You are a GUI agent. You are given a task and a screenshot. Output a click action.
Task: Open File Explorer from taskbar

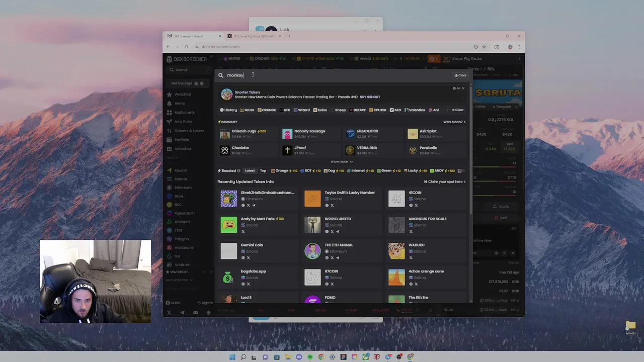(287, 357)
